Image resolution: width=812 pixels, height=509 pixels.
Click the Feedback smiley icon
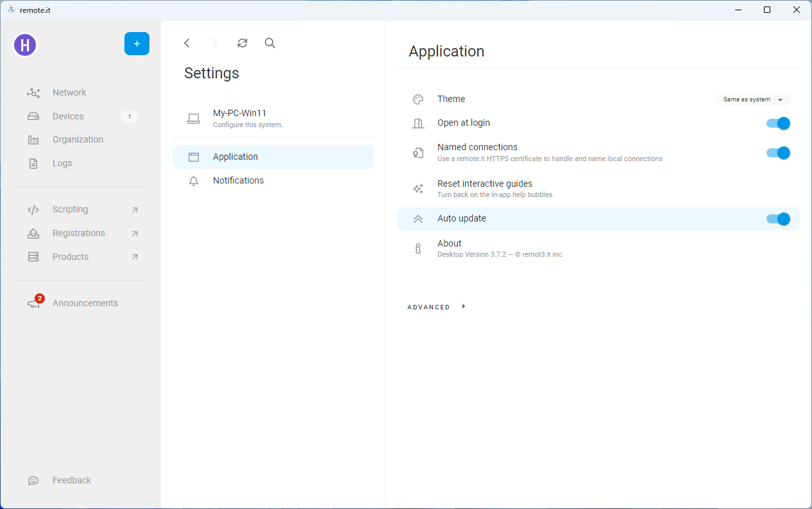[33, 481]
